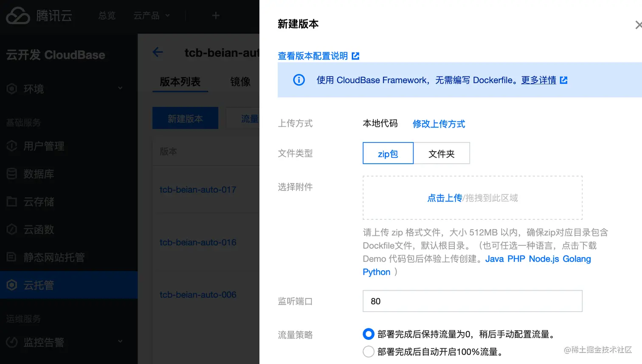Click 点击上传 in upload area
Viewport: 642px width, 364px height.
(445, 198)
